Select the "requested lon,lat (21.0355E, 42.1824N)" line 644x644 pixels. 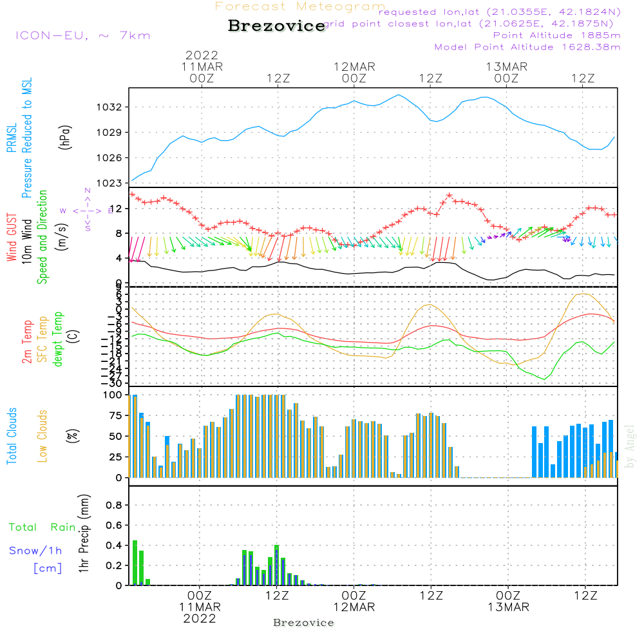[x=500, y=12]
